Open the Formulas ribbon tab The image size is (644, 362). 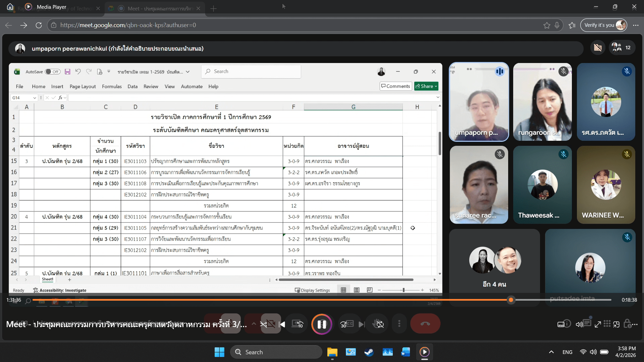[112, 86]
